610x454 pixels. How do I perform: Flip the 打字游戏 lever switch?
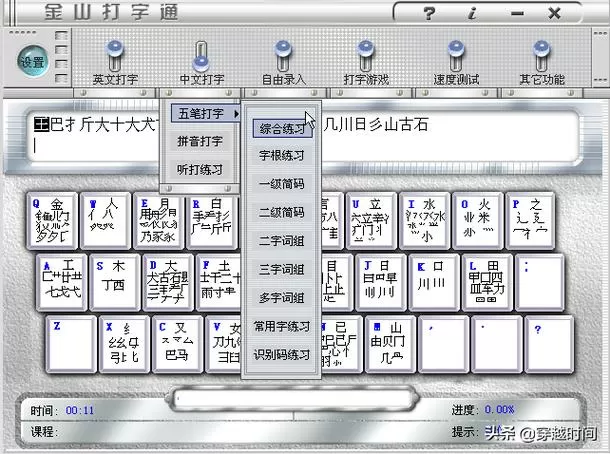coord(365,56)
